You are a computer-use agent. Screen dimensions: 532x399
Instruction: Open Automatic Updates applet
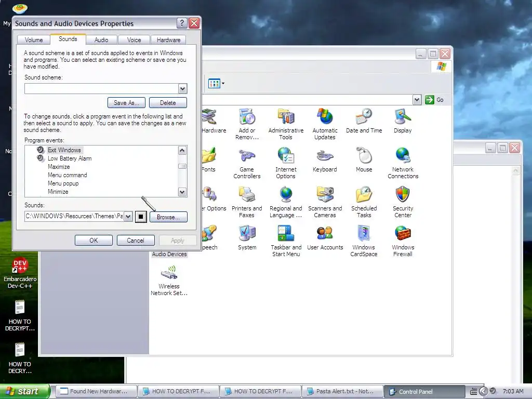click(x=325, y=124)
